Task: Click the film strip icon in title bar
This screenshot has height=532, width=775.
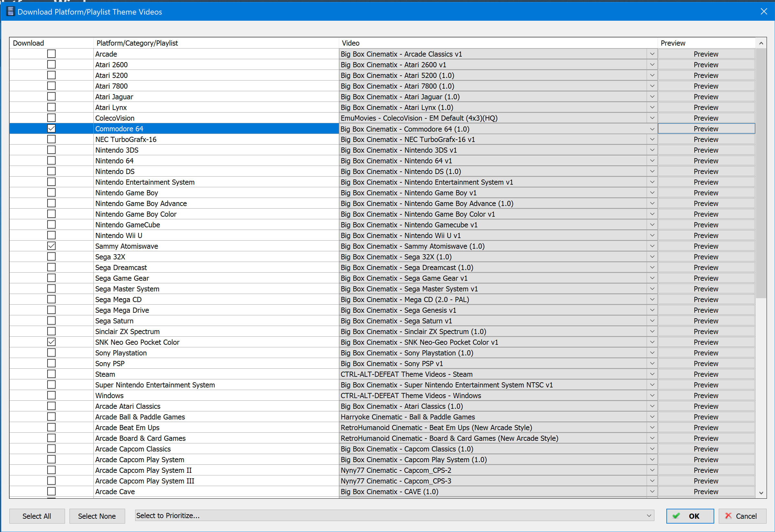Action: tap(11, 11)
